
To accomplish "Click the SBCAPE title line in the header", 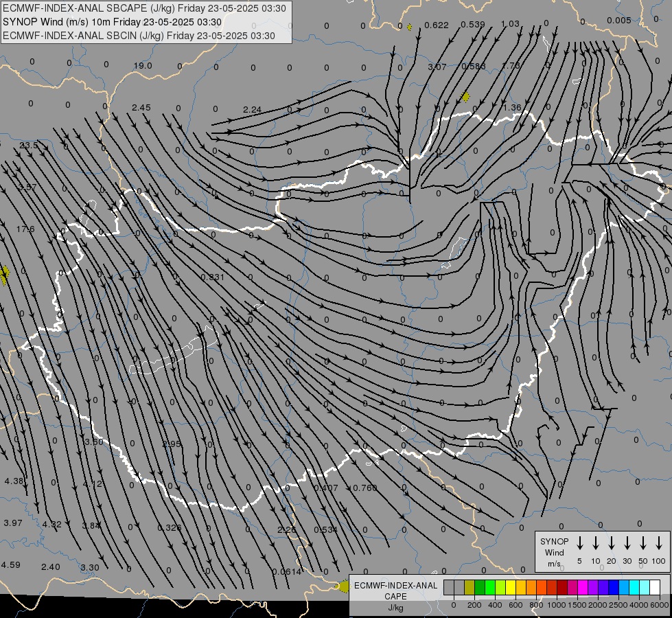I will coord(144,8).
